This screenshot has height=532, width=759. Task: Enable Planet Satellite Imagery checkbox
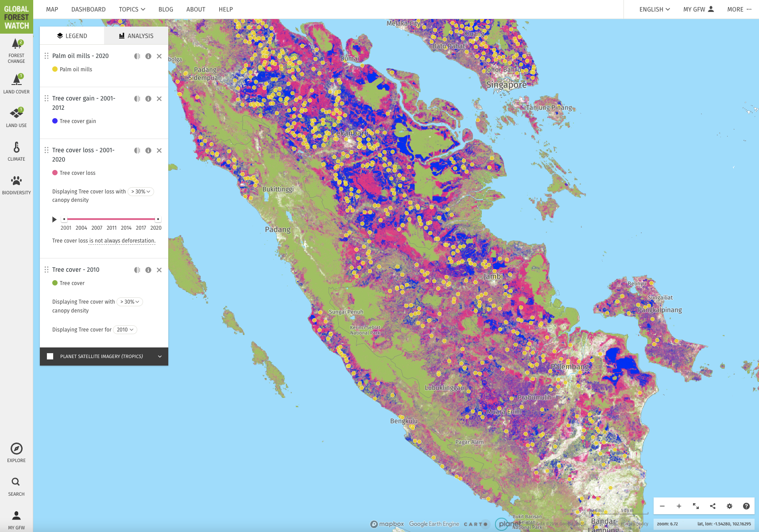[x=50, y=356]
